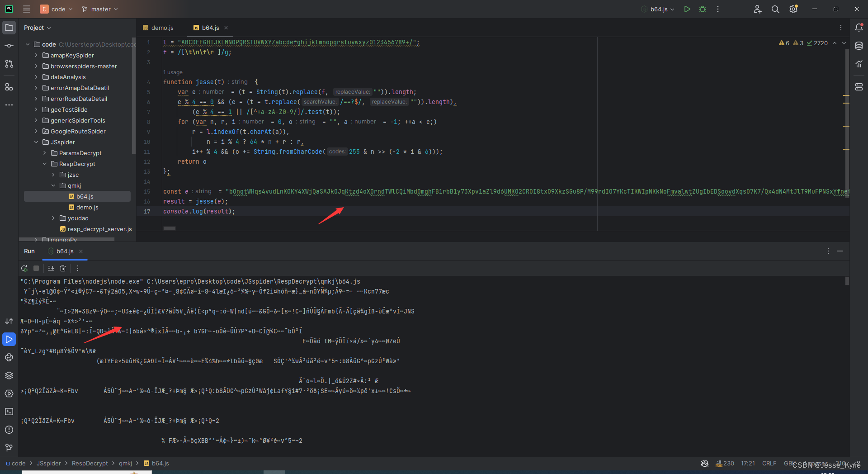Click Run console vertical scrollbar

[847, 281]
